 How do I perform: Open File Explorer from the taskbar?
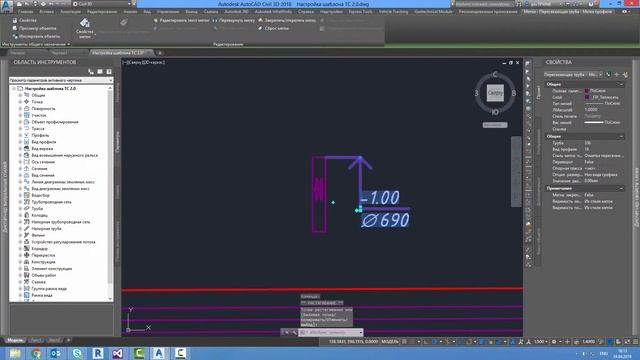click(15, 353)
